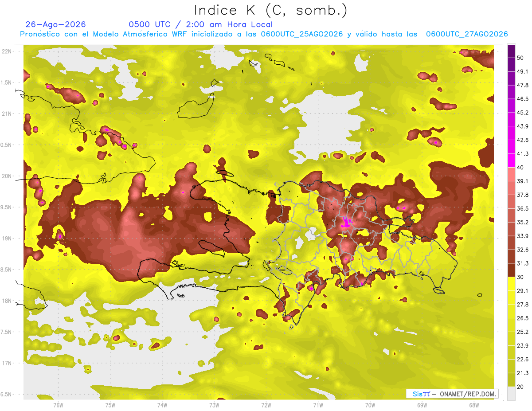The height and width of the screenshot is (411, 532).
Task: Pick the olive swatch between 20 and 21.3
Action: point(511,380)
